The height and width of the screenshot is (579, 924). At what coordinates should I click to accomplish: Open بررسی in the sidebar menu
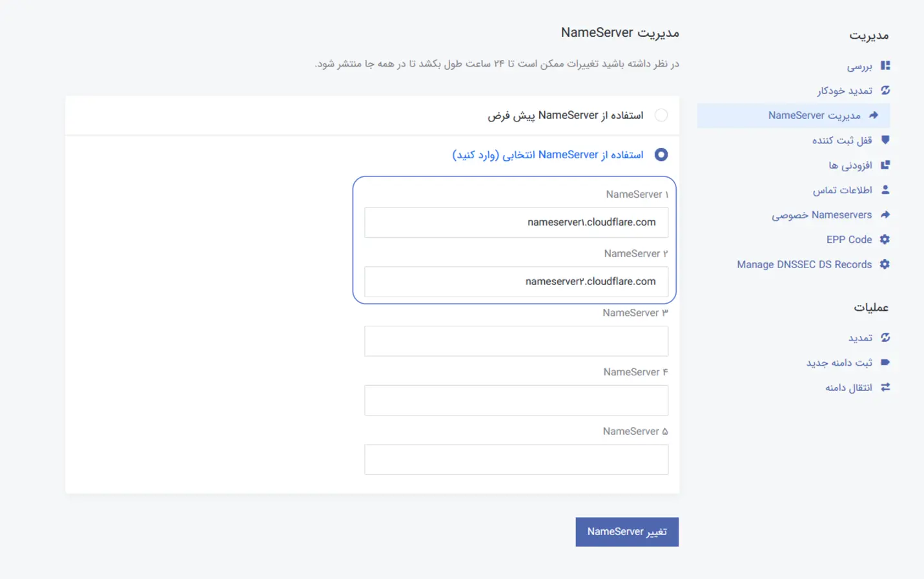[859, 66]
